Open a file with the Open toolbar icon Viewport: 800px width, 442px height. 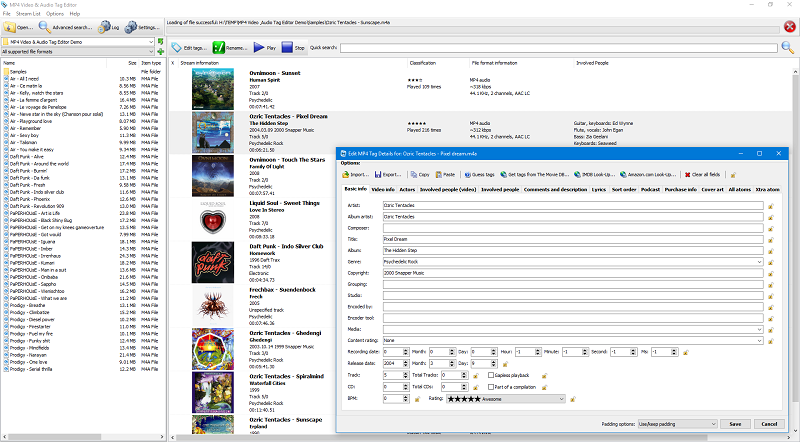(18, 27)
